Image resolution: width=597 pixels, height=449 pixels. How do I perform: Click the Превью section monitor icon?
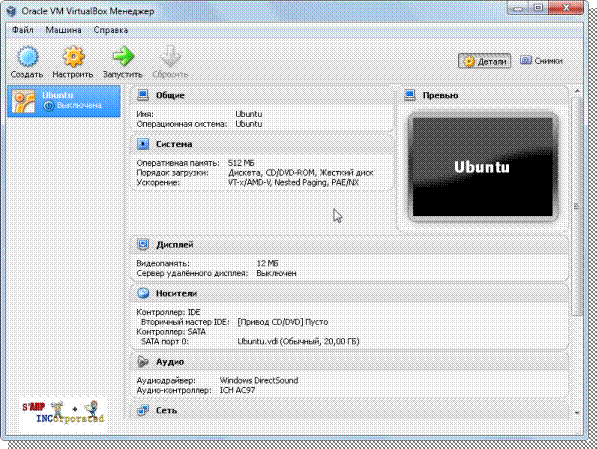tap(410, 95)
